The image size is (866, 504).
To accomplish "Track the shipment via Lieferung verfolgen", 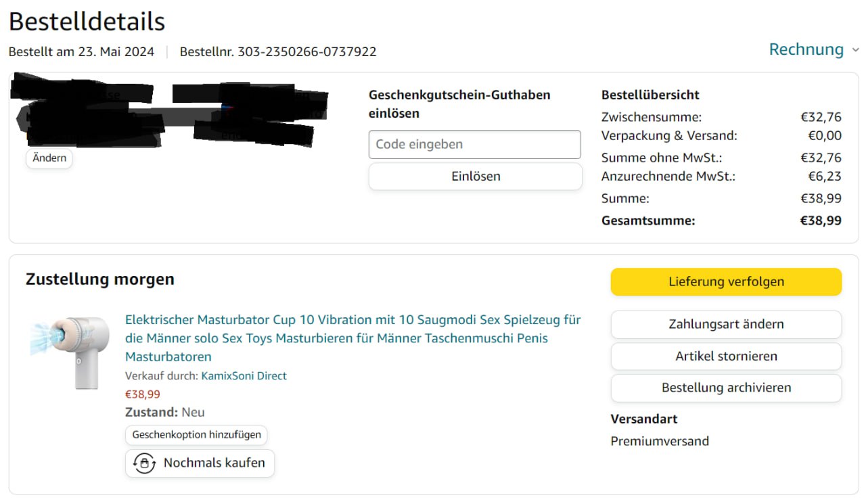I will pyautogui.click(x=726, y=282).
